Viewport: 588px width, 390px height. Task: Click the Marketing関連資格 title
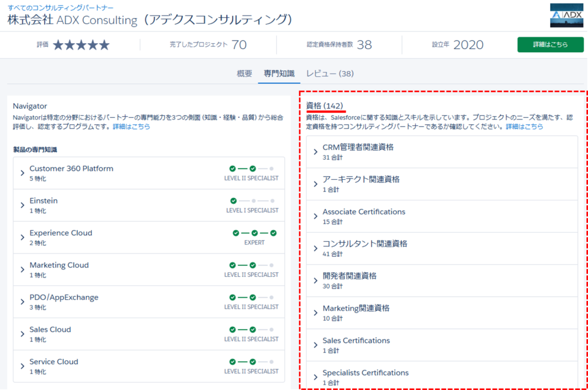pos(356,308)
